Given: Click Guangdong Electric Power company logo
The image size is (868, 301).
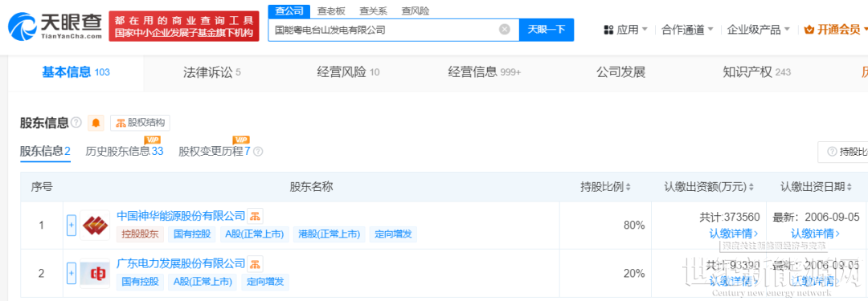Looking at the screenshot, I should (95, 273).
